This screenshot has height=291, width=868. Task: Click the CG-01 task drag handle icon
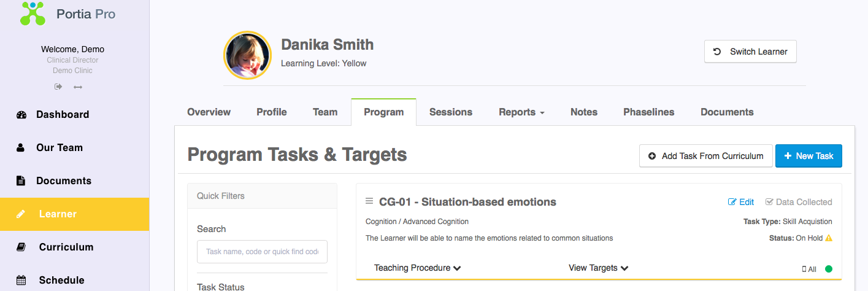pyautogui.click(x=369, y=201)
